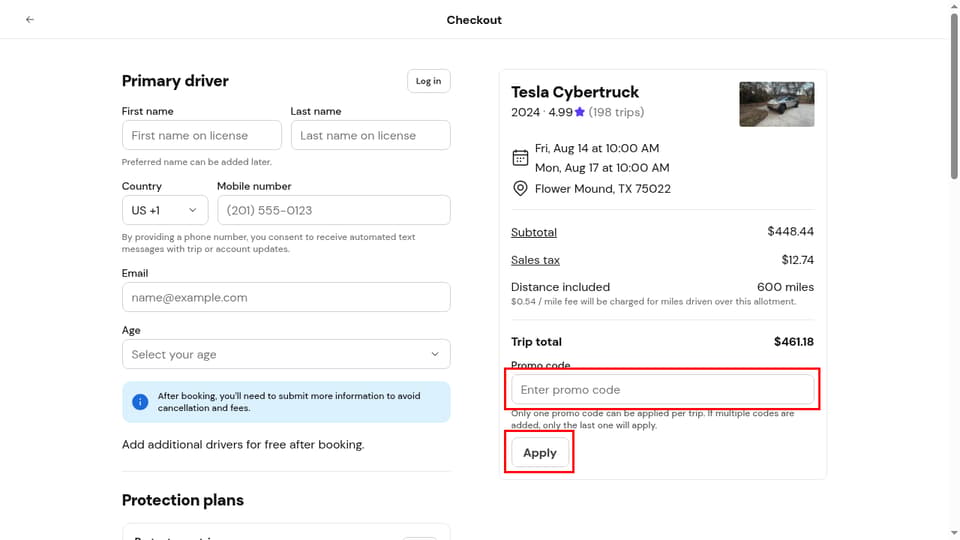Click the blue info icon in the notice
The image size is (960, 540).
coord(140,402)
